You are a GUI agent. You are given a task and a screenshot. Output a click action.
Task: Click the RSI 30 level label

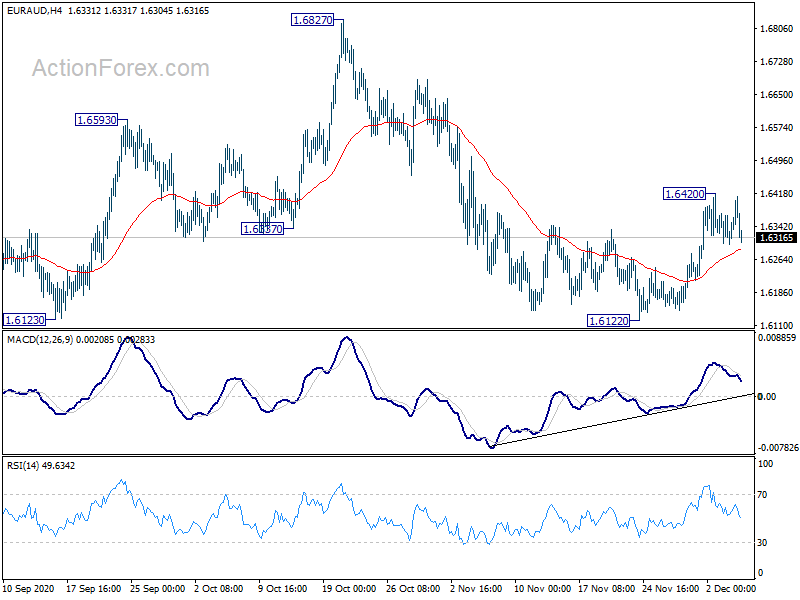pyautogui.click(x=762, y=543)
